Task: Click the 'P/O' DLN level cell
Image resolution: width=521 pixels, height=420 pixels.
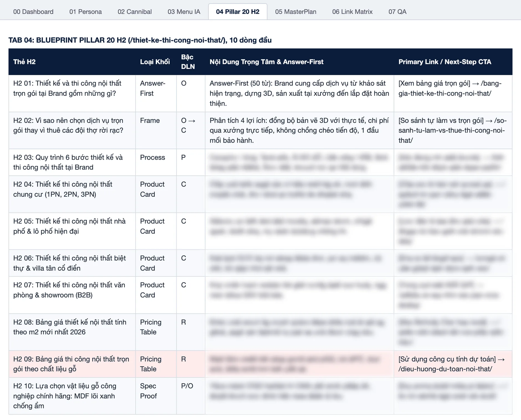Action: click(x=191, y=396)
